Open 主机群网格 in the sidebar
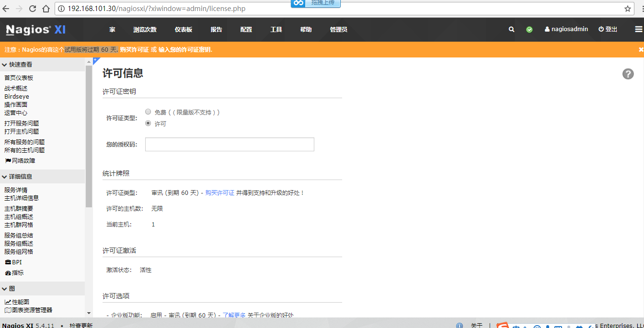This screenshot has height=328, width=644. click(19, 225)
